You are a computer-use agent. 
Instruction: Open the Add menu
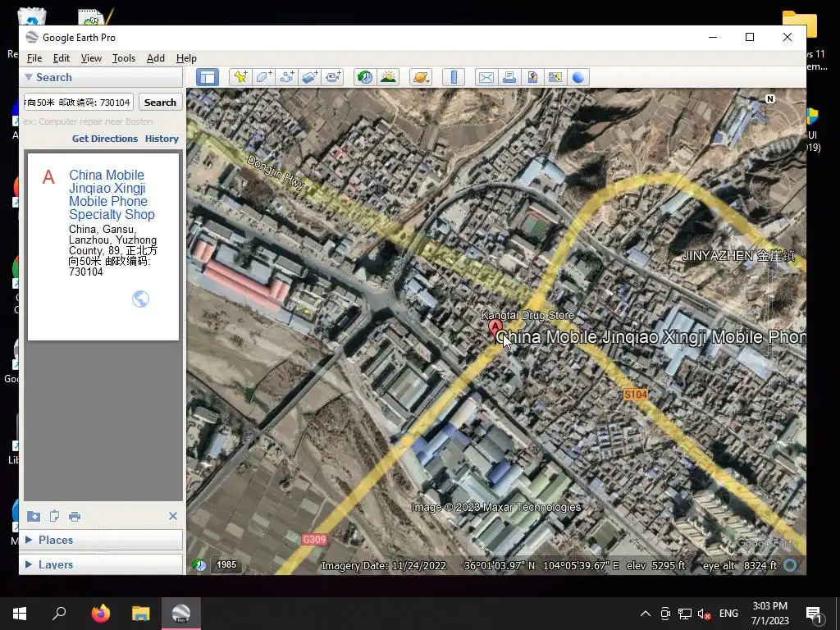click(x=156, y=58)
